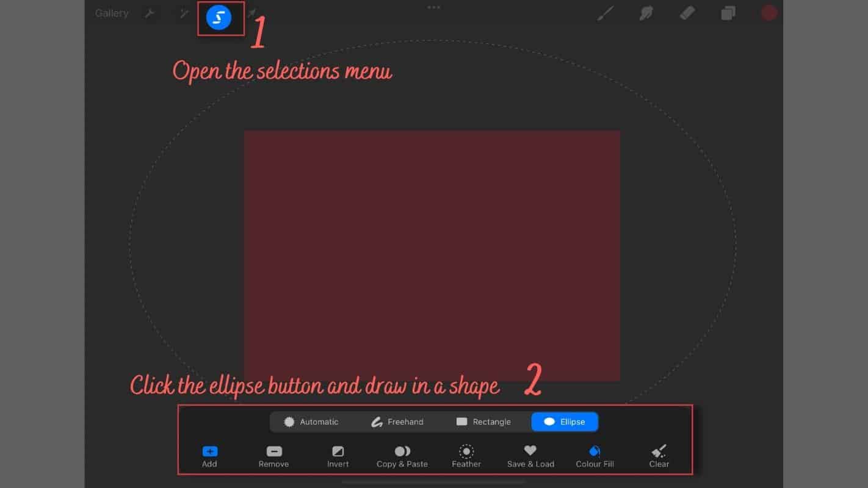Activate the Transform arrow tool
Screen dimensions: 868x488
tap(251, 13)
